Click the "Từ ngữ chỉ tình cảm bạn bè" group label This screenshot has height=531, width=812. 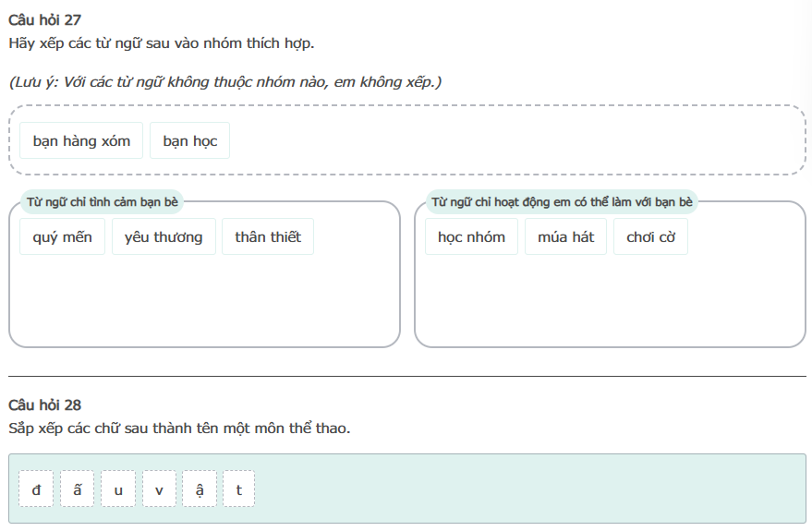point(103,202)
